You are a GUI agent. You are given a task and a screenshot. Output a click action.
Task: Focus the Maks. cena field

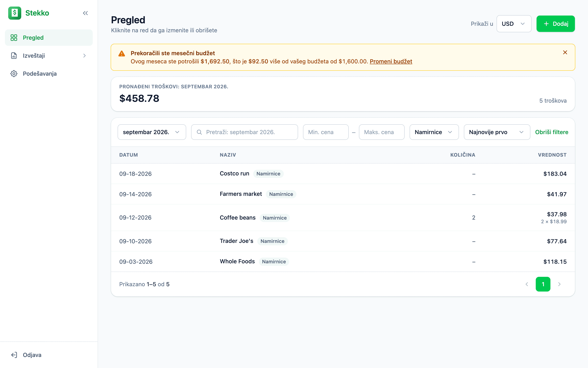[381, 132]
